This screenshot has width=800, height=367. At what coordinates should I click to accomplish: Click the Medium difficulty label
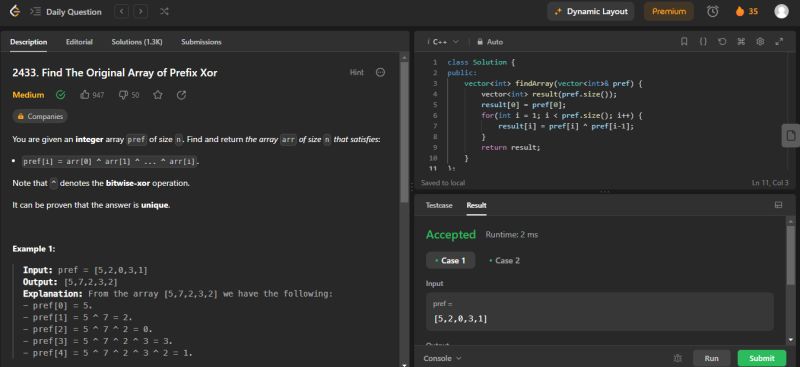click(28, 95)
